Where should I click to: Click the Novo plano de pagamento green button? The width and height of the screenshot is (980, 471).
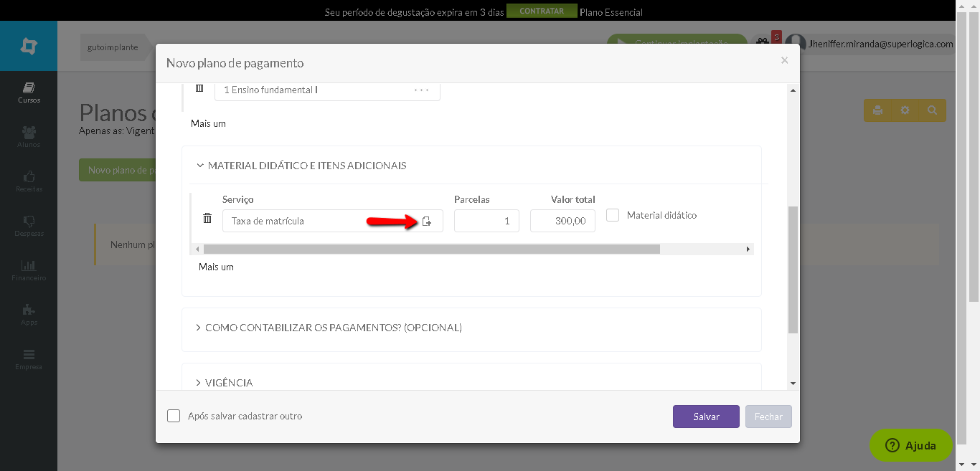click(x=118, y=170)
